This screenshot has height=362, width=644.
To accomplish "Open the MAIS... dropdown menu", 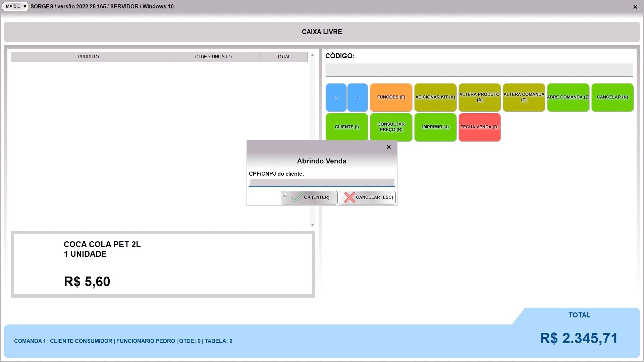I will point(15,6).
